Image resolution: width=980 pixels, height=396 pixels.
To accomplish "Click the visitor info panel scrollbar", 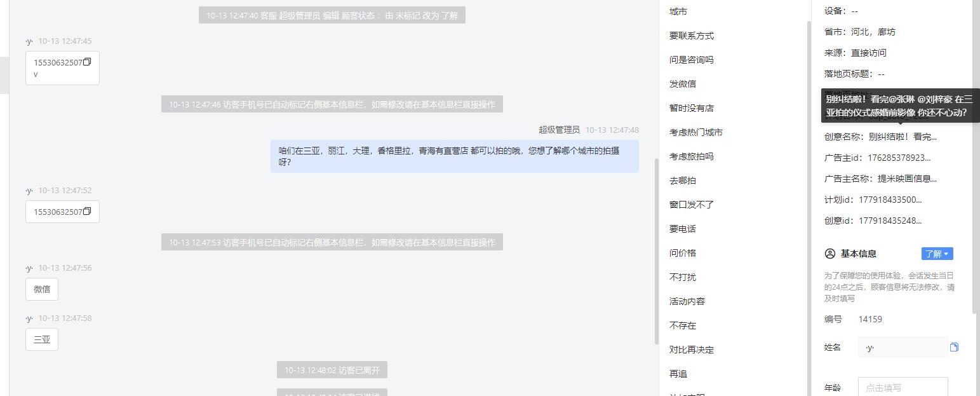I will click(x=974, y=156).
